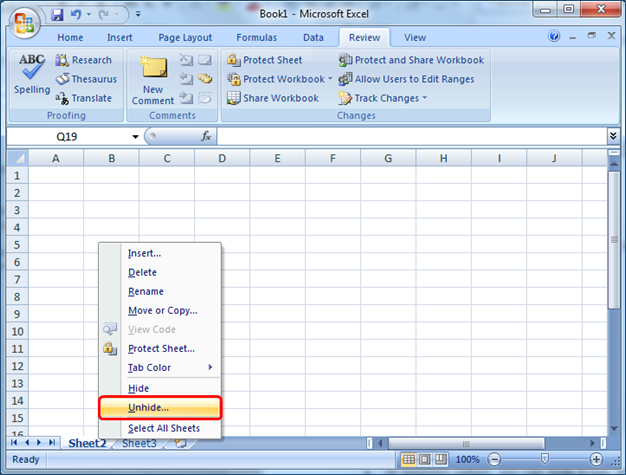Viewport: 626px width, 475px height.
Task: Open the Thesaurus tool
Action: pos(86,79)
